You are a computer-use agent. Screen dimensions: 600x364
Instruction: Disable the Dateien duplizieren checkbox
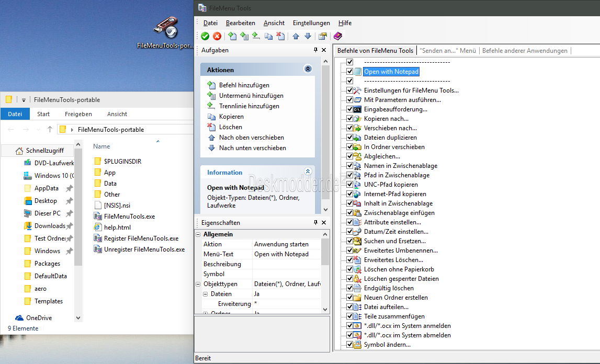pos(349,138)
